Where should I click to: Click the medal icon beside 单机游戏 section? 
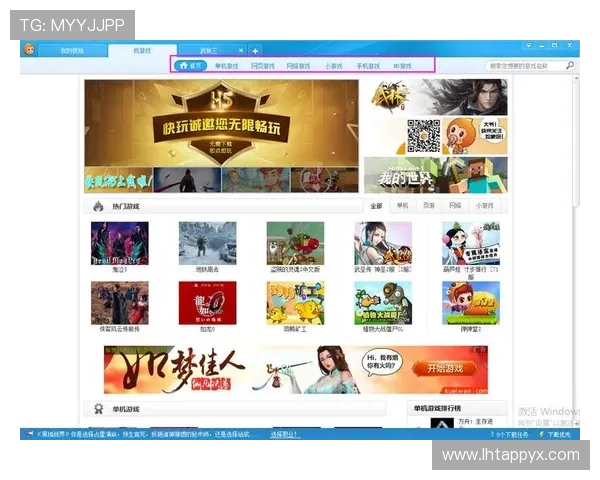coord(98,409)
